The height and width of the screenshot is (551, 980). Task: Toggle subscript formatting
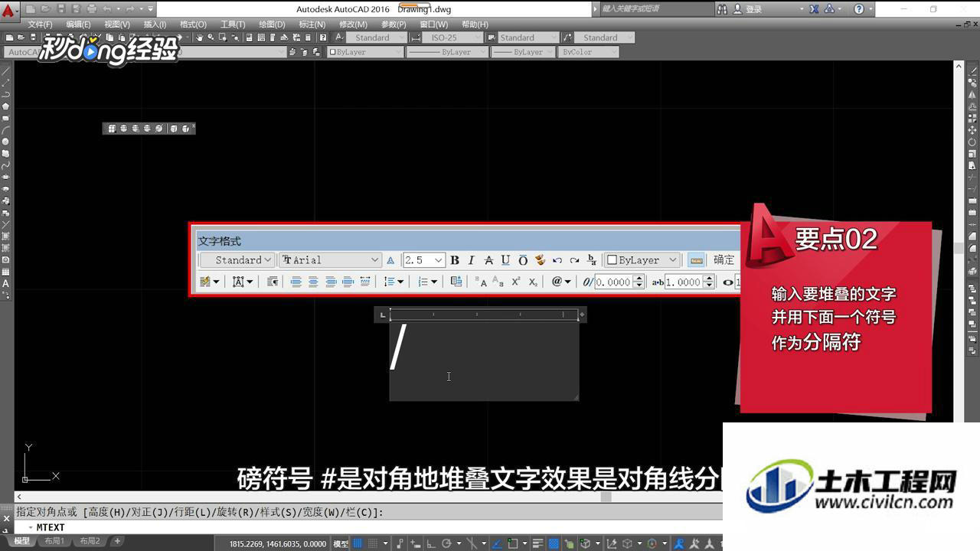pyautogui.click(x=533, y=282)
